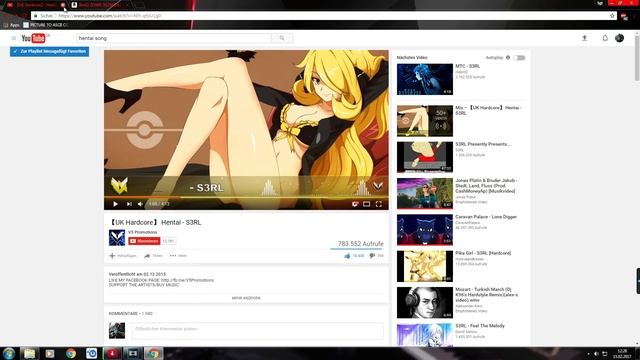Viewport: 640px width, 360px height.
Task: Click the KOMMENTARE comments heading
Action: pyautogui.click(x=130, y=313)
